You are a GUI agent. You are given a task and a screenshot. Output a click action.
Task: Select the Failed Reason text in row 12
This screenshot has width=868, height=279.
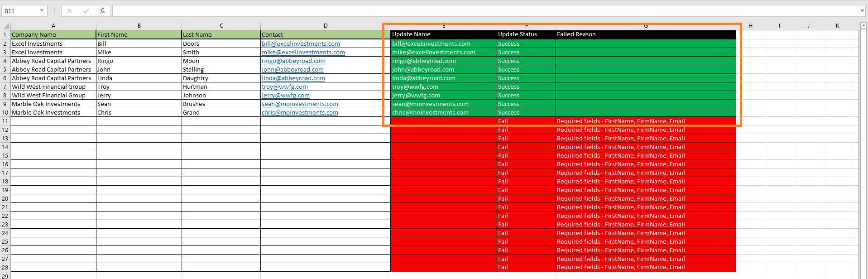621,130
